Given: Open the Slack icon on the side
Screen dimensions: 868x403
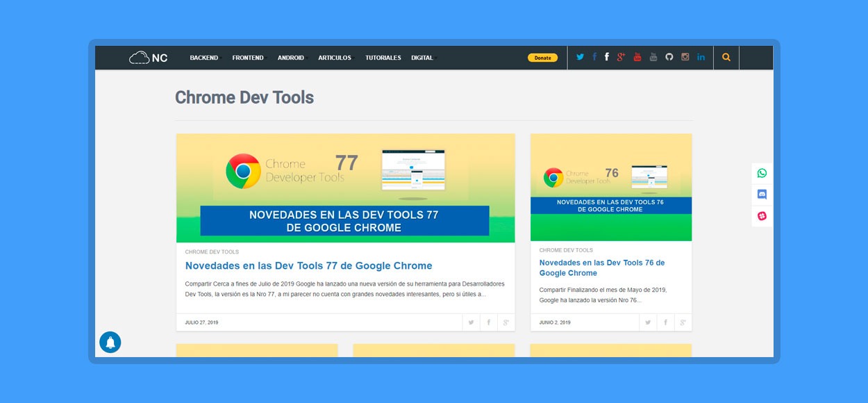Looking at the screenshot, I should tap(762, 216).
